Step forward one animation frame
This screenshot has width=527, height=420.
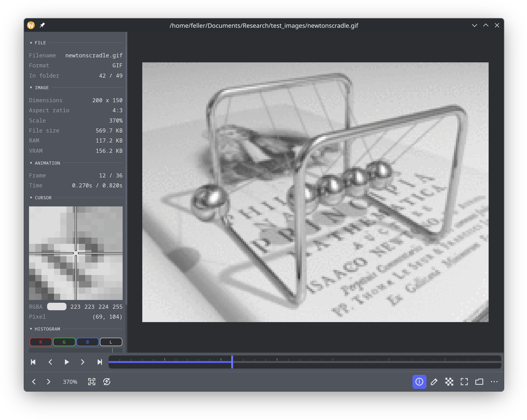(x=83, y=362)
